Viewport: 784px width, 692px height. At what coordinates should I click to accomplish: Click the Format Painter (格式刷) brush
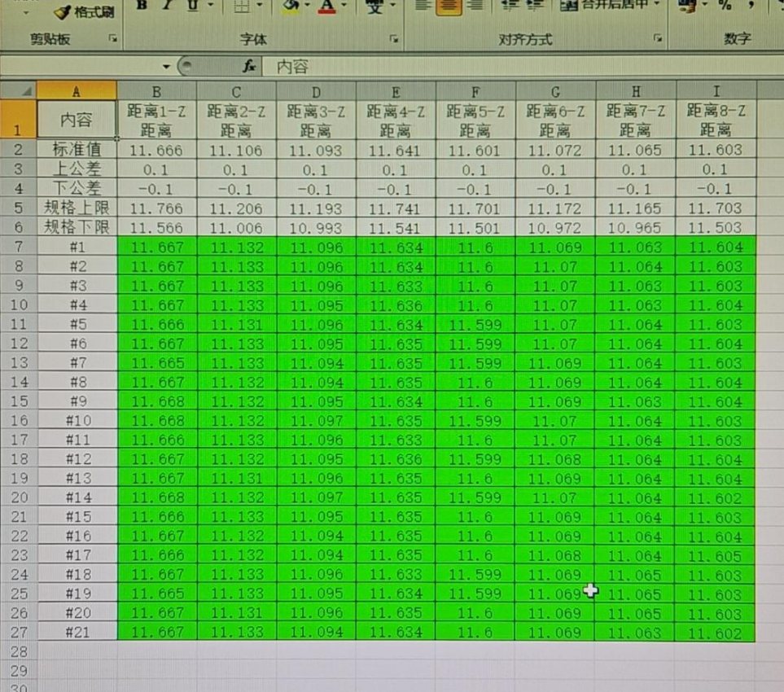point(84,11)
